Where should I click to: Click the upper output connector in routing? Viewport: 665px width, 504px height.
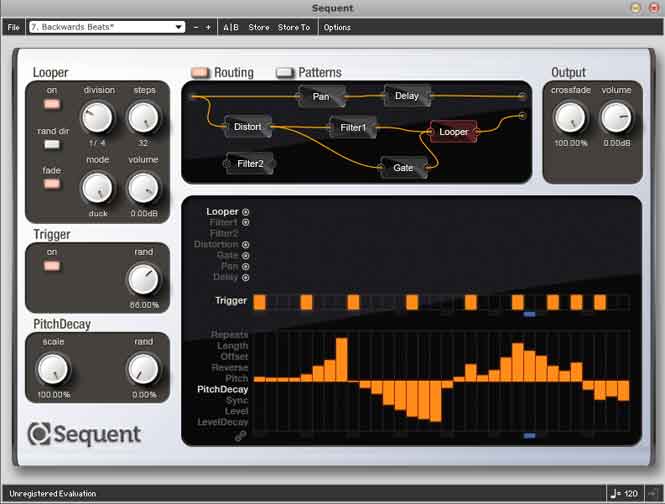click(x=522, y=97)
